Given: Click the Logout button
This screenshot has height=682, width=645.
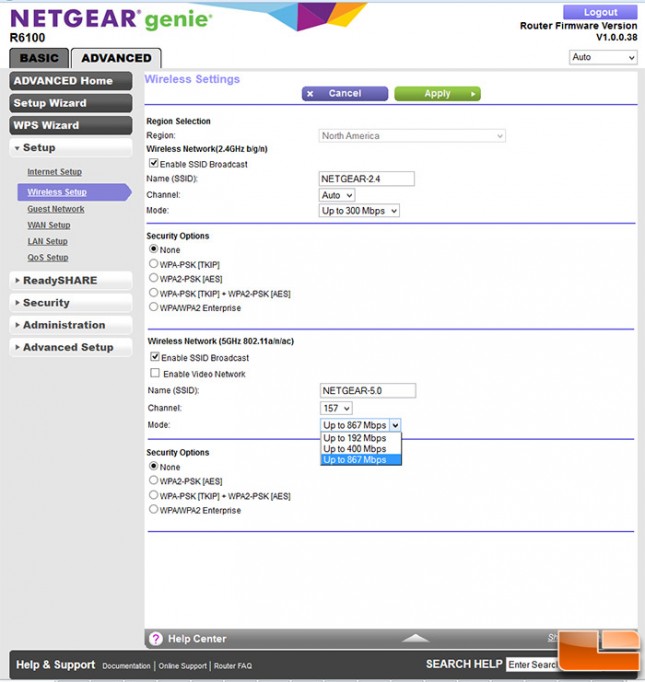Looking at the screenshot, I should tap(600, 12).
